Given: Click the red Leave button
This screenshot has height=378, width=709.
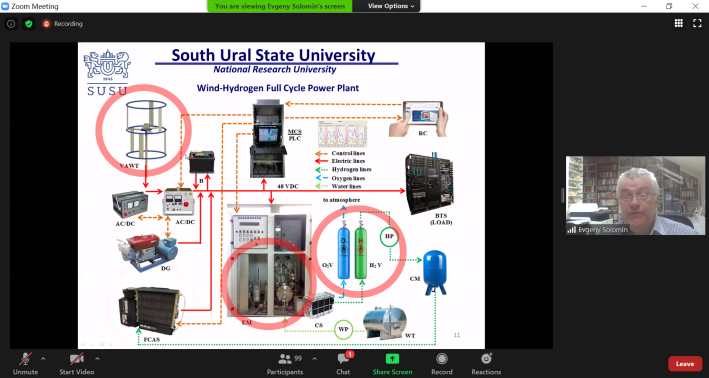Looking at the screenshot, I should (x=685, y=364).
